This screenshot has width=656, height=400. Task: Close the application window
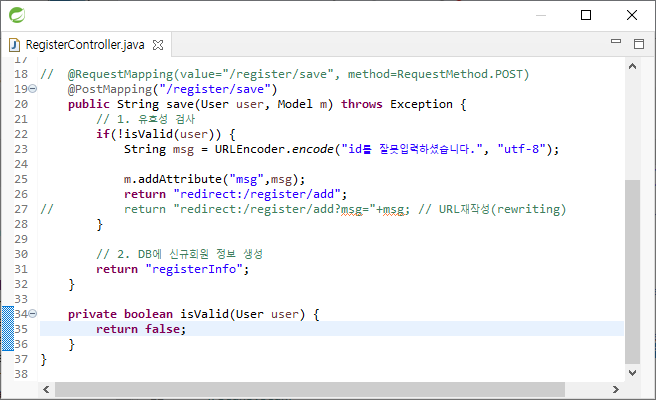[x=632, y=15]
